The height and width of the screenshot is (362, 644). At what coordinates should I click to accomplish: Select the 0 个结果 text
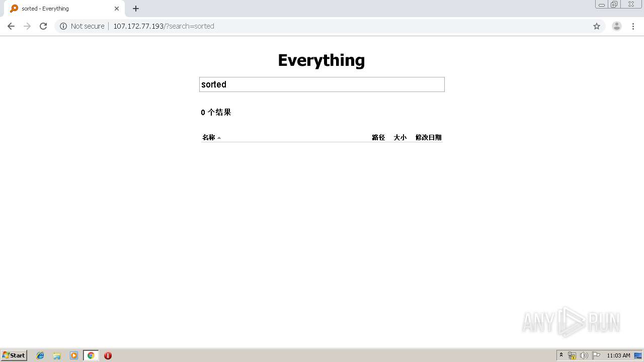pyautogui.click(x=216, y=112)
